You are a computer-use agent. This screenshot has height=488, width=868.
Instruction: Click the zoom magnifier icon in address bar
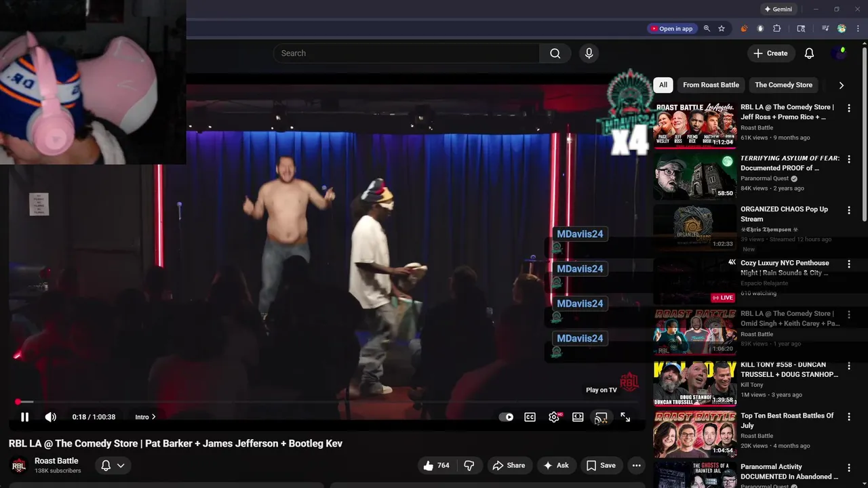click(707, 28)
